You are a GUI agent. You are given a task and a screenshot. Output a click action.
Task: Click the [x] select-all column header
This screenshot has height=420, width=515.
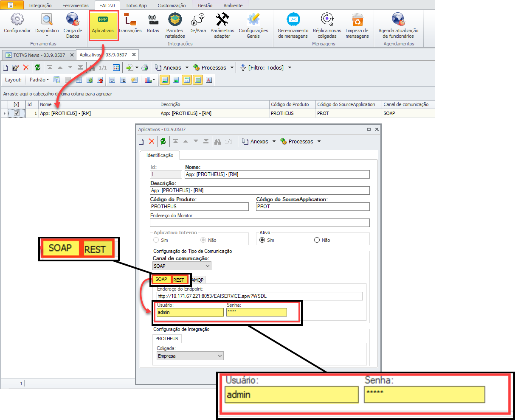[x=17, y=104]
